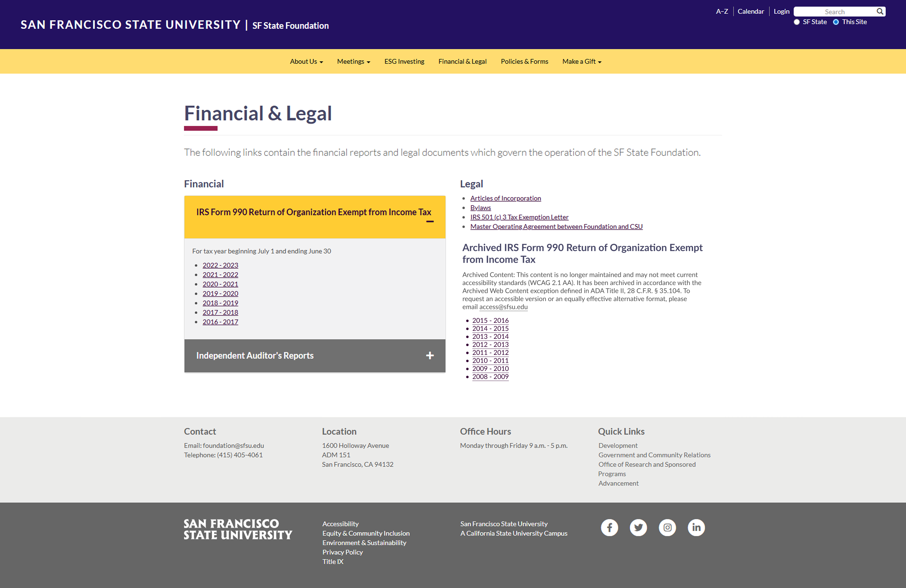
Task: Select the SF State search radio button
Action: 797,22
